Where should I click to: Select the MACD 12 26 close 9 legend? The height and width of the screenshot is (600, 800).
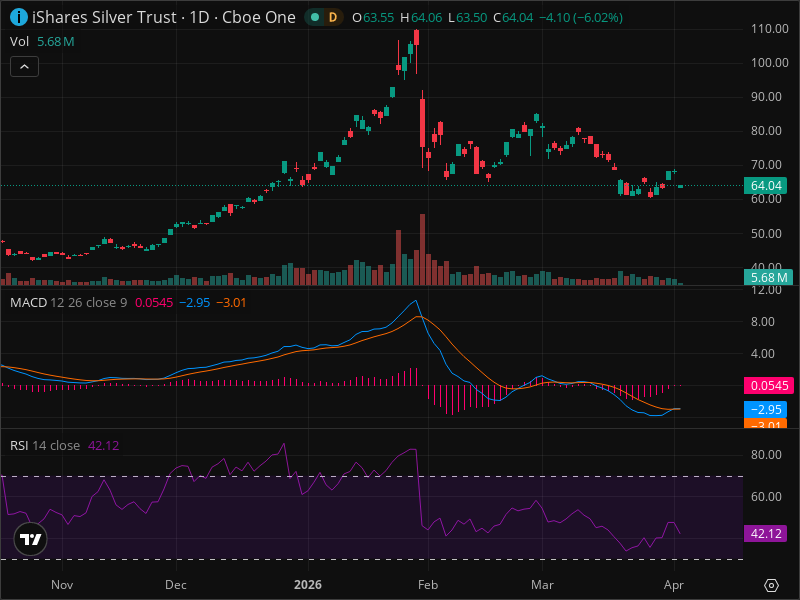(x=68, y=303)
